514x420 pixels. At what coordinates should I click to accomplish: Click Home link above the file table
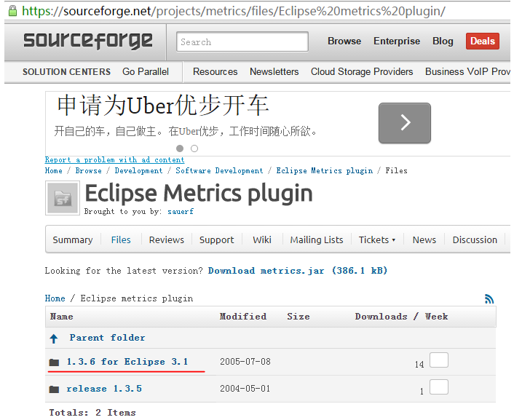point(55,298)
